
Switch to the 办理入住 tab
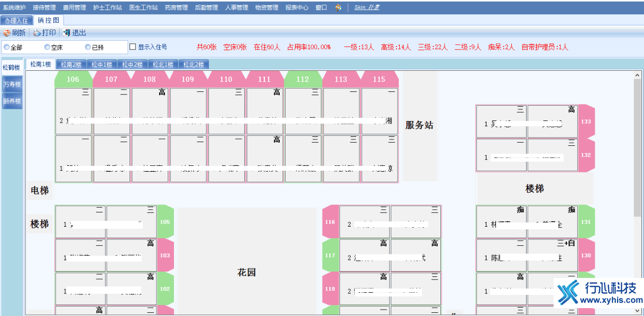[x=16, y=20]
